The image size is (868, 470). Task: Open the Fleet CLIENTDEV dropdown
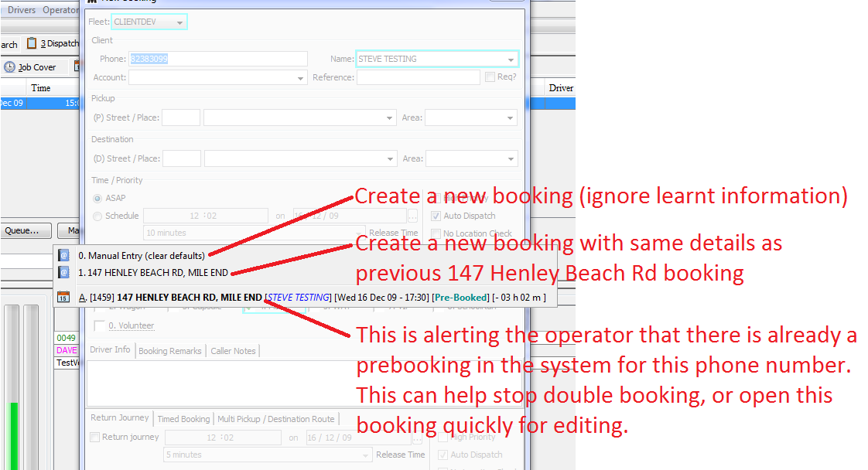179,22
